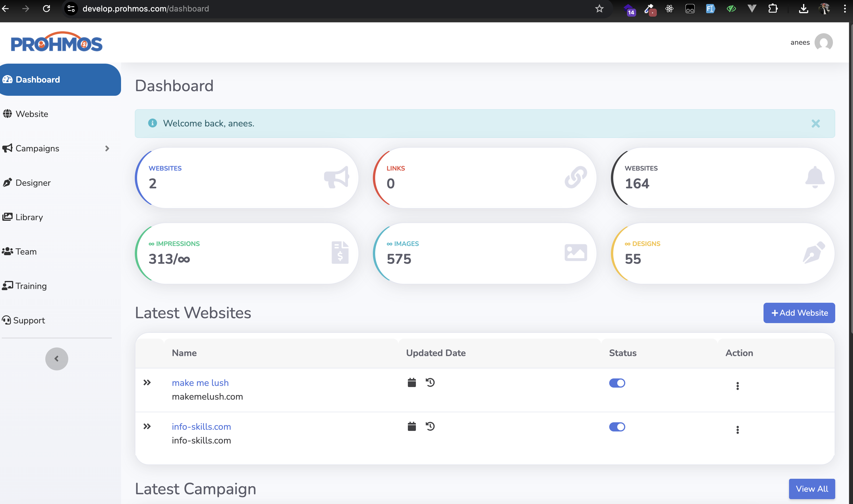Image resolution: width=853 pixels, height=504 pixels.
Task: Open the Support sidebar item
Action: 24,320
